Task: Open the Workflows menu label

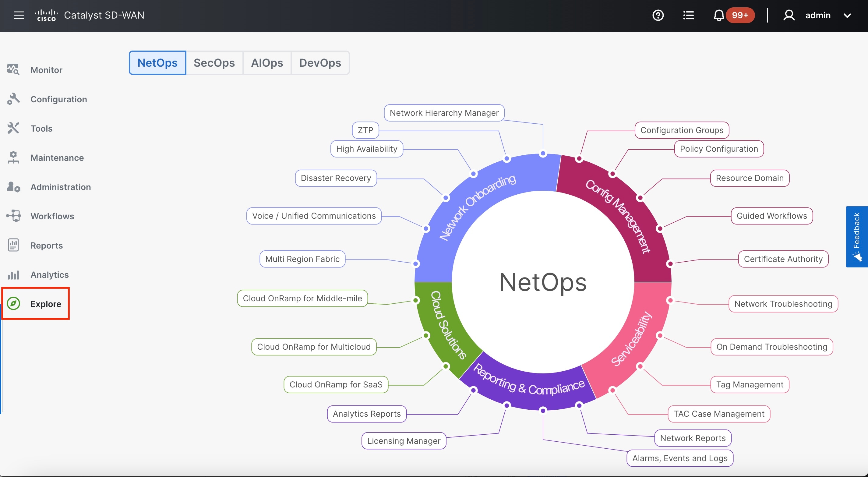Action: (x=52, y=217)
